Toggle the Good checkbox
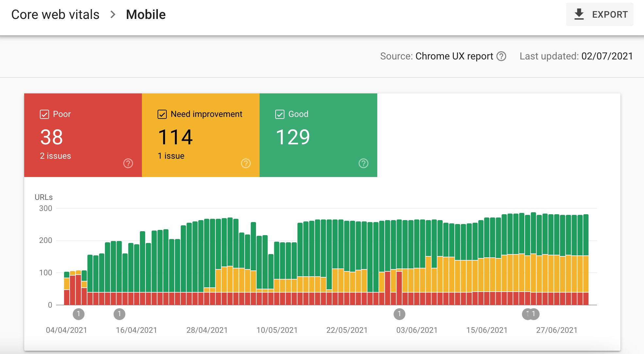Image resolution: width=644 pixels, height=354 pixels. 280,114
